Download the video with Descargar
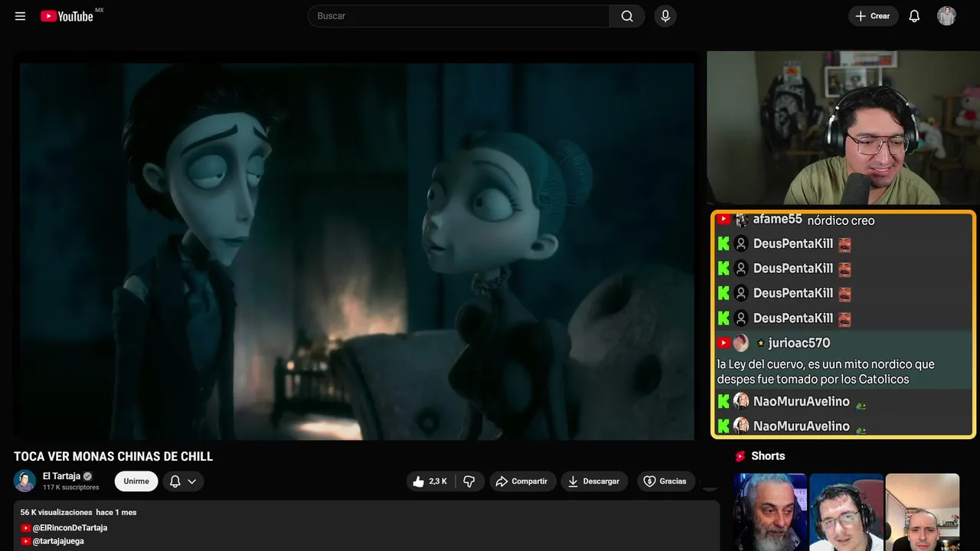 594,481
